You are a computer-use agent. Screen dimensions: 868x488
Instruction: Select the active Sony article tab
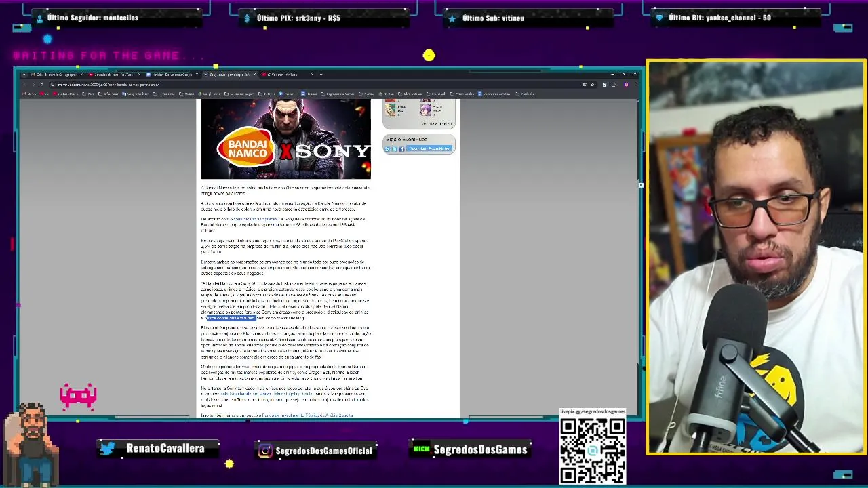click(x=229, y=75)
